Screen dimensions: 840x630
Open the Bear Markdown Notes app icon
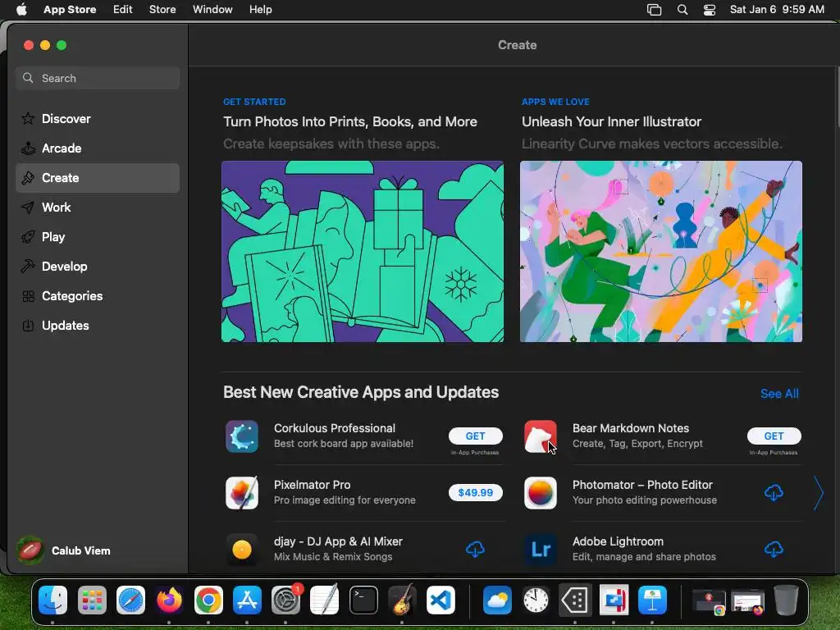point(540,436)
